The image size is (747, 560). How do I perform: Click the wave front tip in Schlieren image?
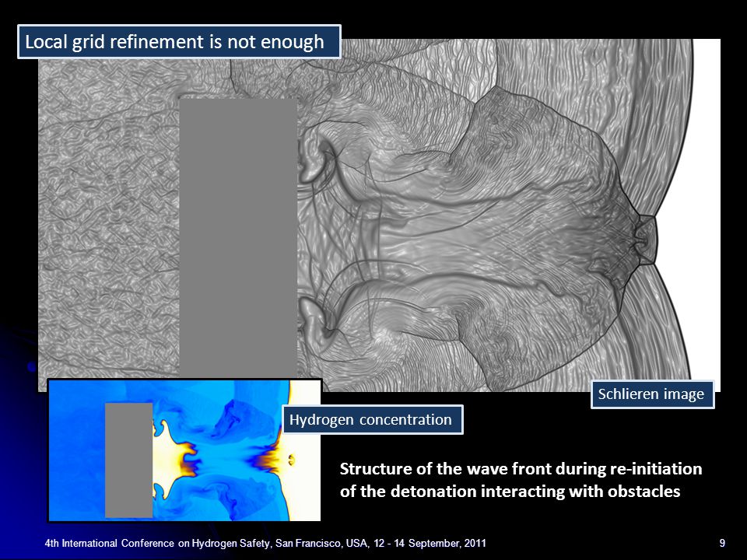pyautogui.click(x=646, y=240)
